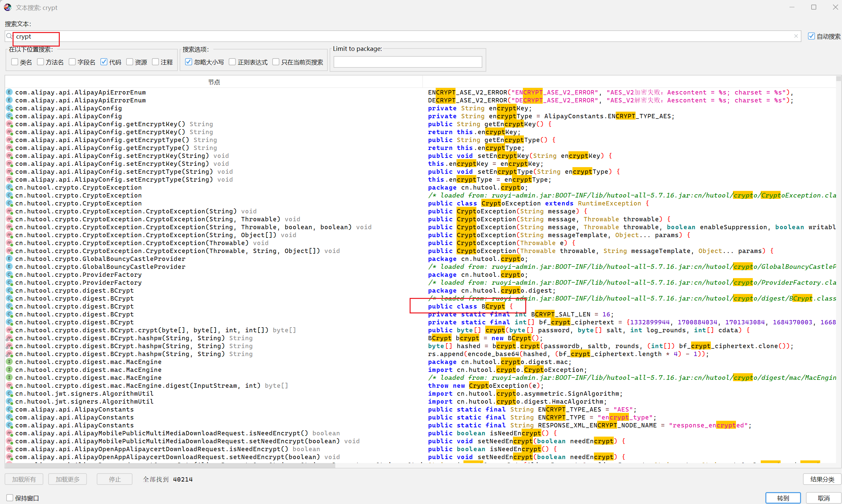Uncheck the 自动搜索 checkbox
This screenshot has width=842, height=504.
pos(811,36)
